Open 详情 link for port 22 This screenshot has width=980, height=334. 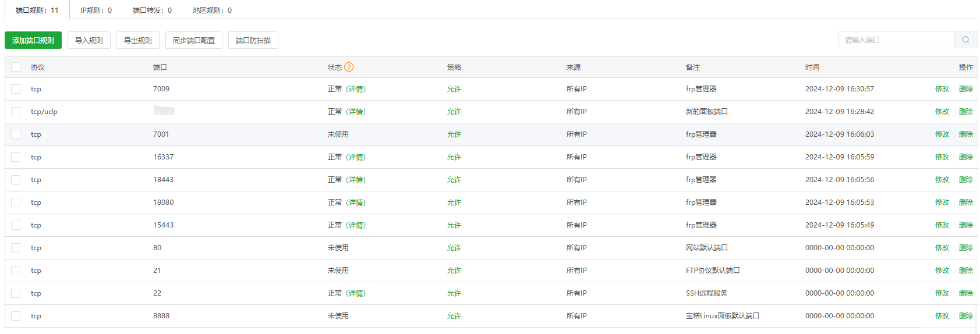(356, 293)
